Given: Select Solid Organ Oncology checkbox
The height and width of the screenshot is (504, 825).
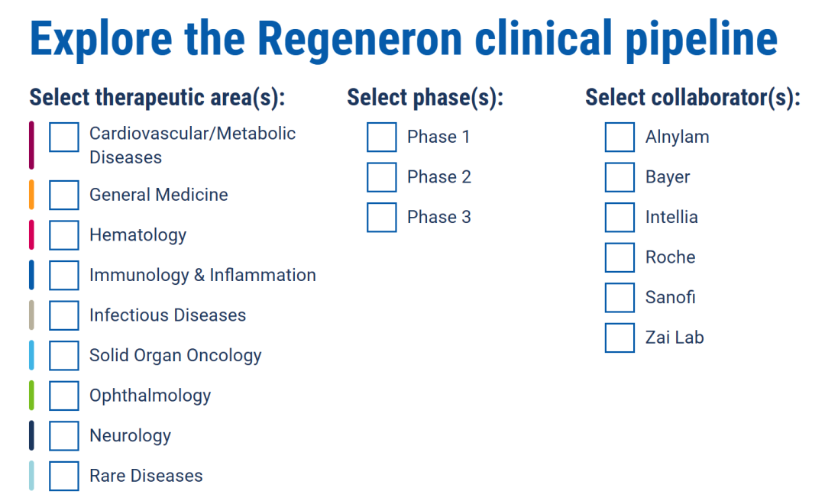Looking at the screenshot, I should 64,356.
